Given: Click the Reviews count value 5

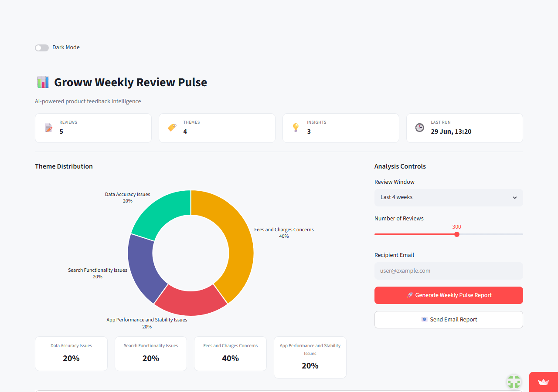Looking at the screenshot, I should (61, 132).
